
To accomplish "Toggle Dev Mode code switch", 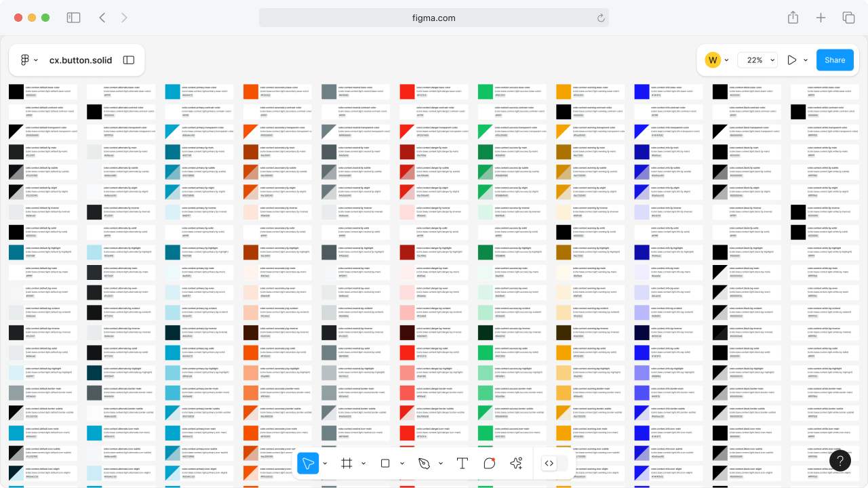I will (x=554, y=463).
